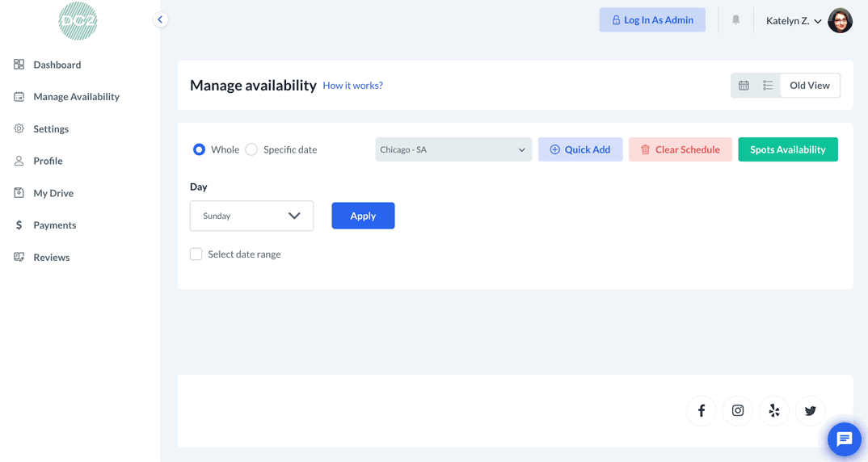Open the Chicago - SA location dropdown

453,149
